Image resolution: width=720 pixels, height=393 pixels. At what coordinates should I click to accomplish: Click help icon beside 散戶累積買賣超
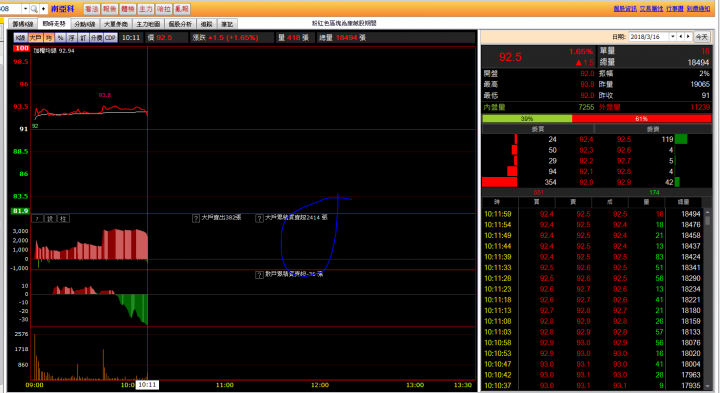click(259, 275)
